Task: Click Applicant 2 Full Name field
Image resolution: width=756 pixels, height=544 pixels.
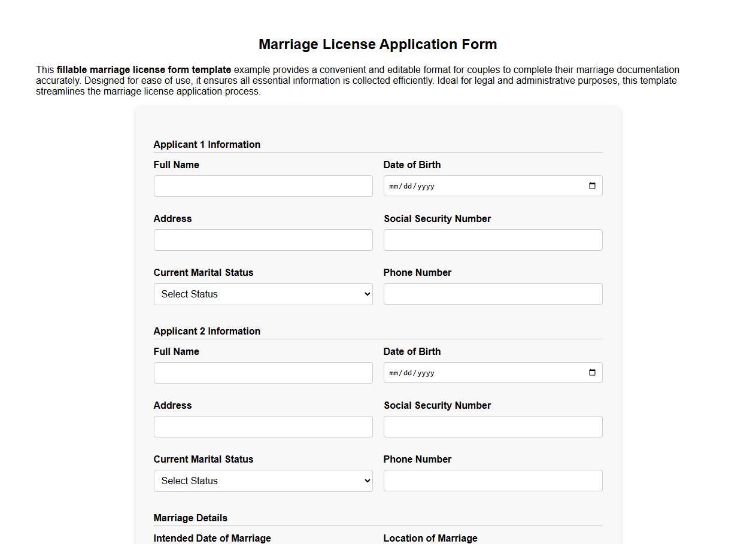Action: click(263, 372)
